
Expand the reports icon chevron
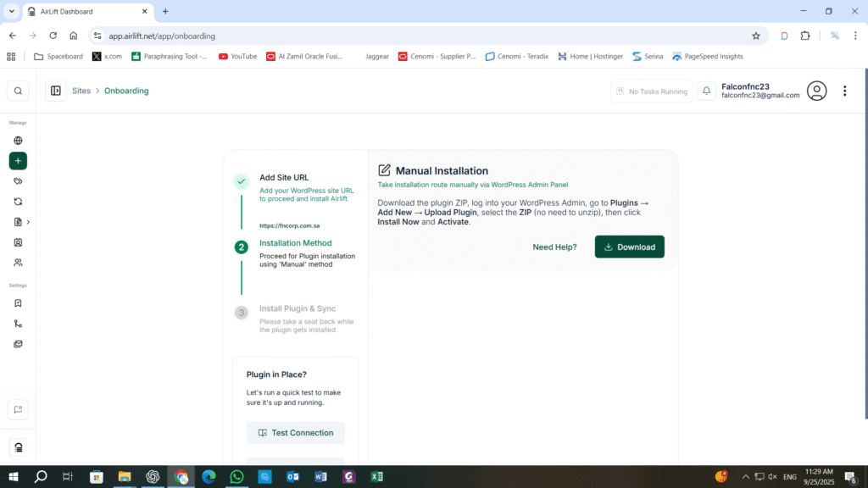tap(28, 222)
